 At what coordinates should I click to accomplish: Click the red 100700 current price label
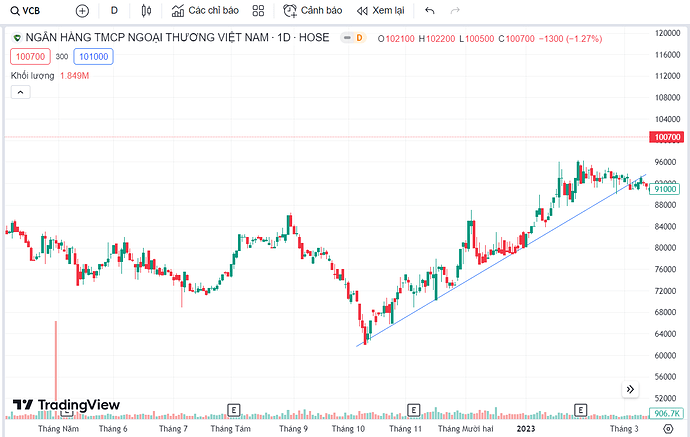[667, 137]
